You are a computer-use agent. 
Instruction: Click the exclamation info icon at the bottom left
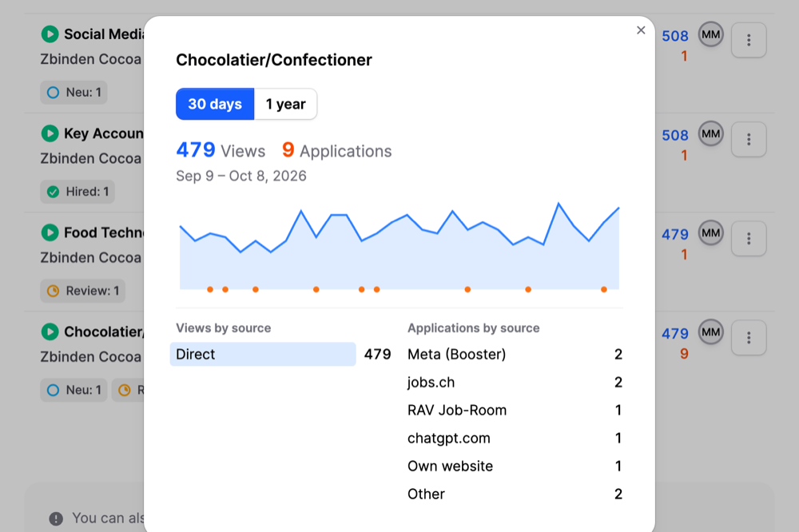[x=56, y=518]
